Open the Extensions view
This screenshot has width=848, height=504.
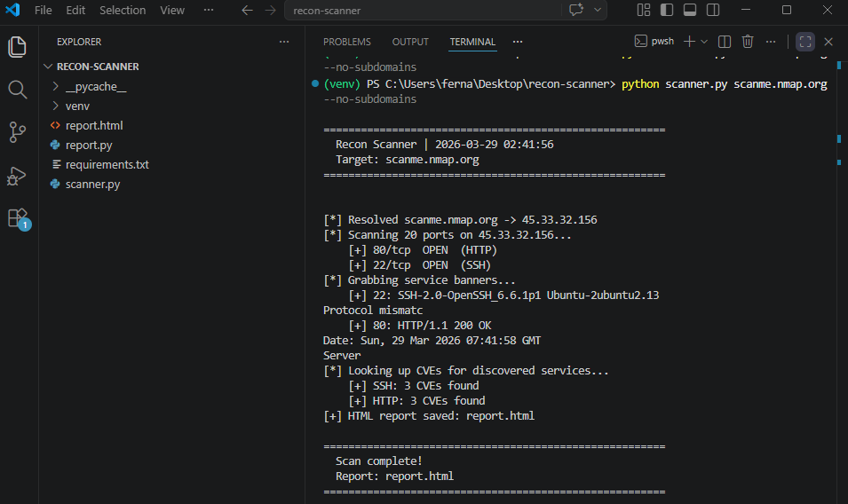[x=17, y=218]
